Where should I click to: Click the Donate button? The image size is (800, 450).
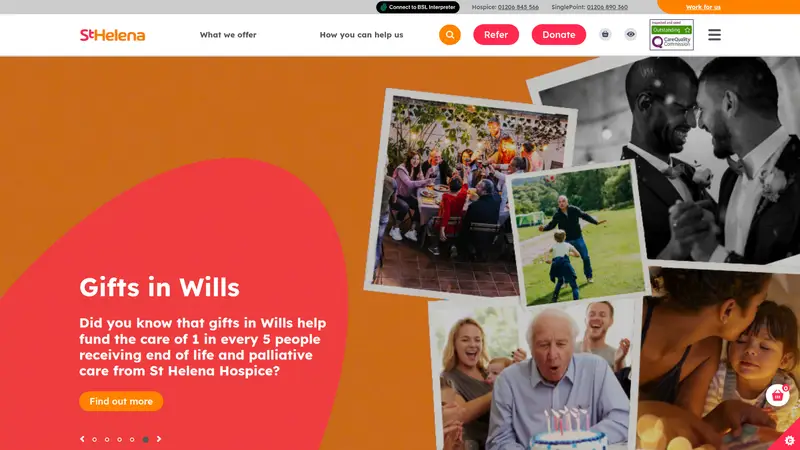pos(559,35)
